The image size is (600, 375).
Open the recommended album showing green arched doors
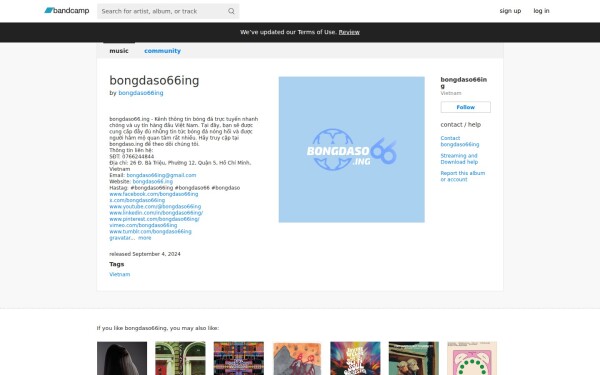coord(180,358)
